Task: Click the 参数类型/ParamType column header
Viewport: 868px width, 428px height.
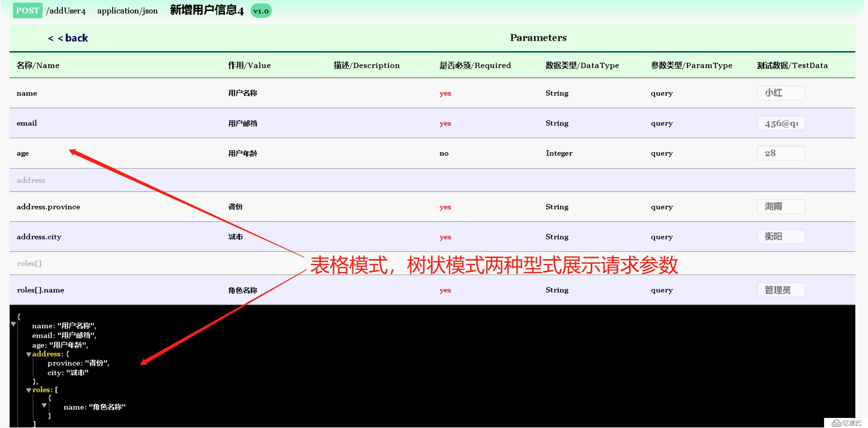Action: [691, 65]
